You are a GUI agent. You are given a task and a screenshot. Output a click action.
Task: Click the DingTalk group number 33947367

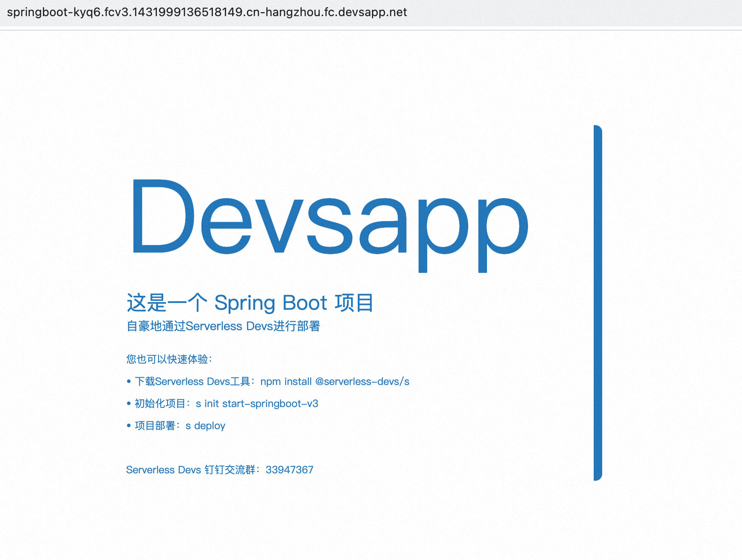coord(289,470)
